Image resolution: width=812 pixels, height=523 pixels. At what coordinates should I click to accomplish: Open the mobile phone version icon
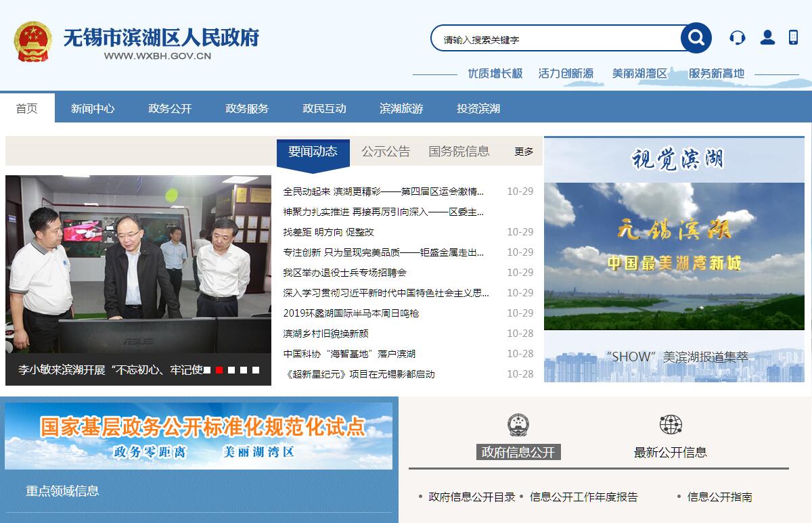pyautogui.click(x=793, y=38)
